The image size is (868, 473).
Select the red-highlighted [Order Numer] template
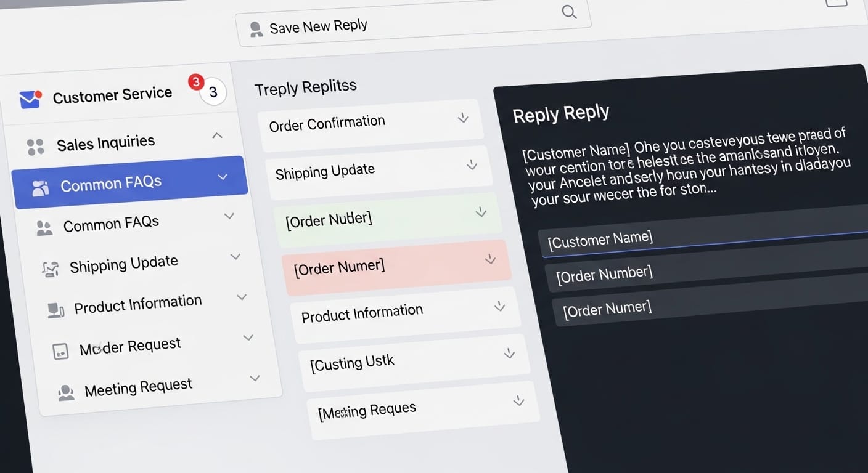[x=396, y=265]
